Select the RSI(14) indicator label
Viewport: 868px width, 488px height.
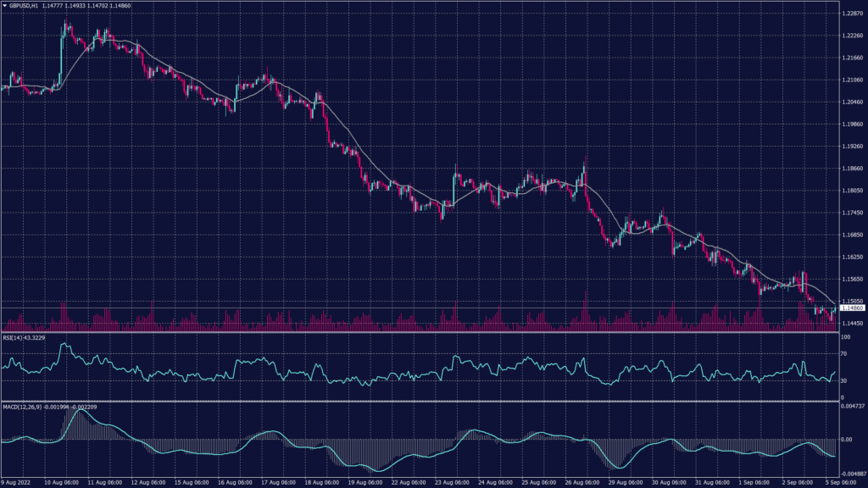14,337
